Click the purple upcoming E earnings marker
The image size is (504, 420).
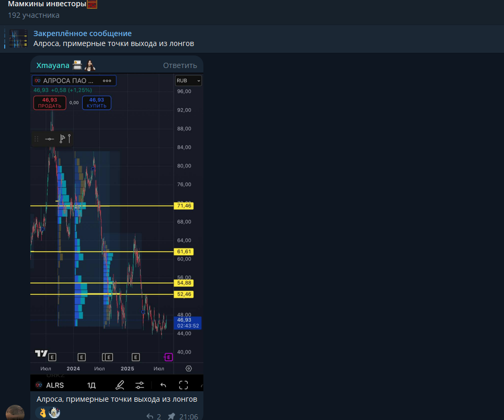click(168, 357)
